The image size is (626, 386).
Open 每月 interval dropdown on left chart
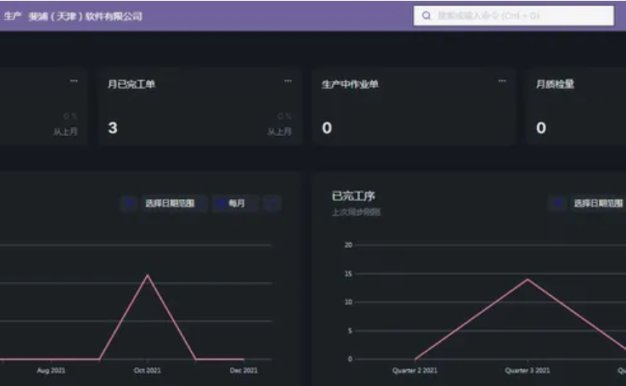pyautogui.click(x=236, y=204)
